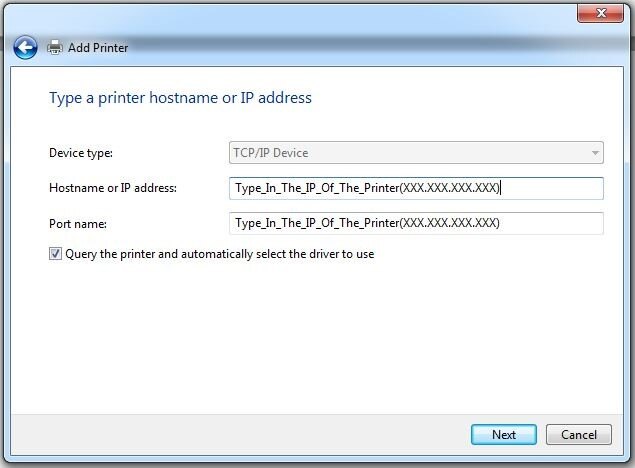
Task: Click the 'Hostname or IP address:' label
Action: click(x=113, y=188)
